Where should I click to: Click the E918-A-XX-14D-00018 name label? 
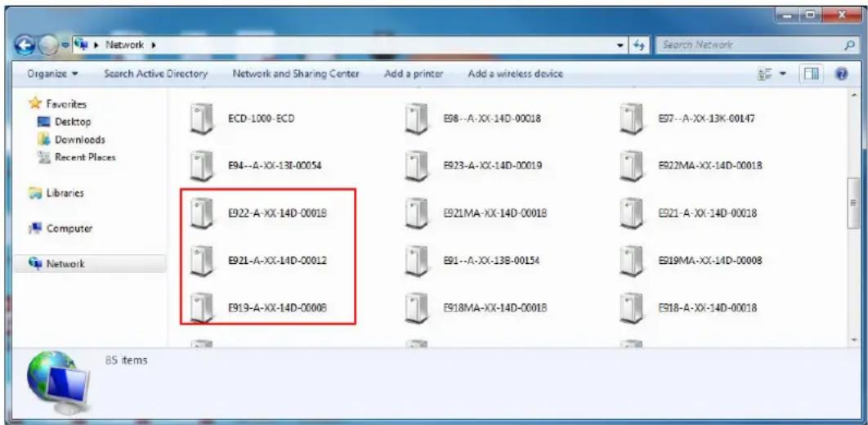click(707, 307)
